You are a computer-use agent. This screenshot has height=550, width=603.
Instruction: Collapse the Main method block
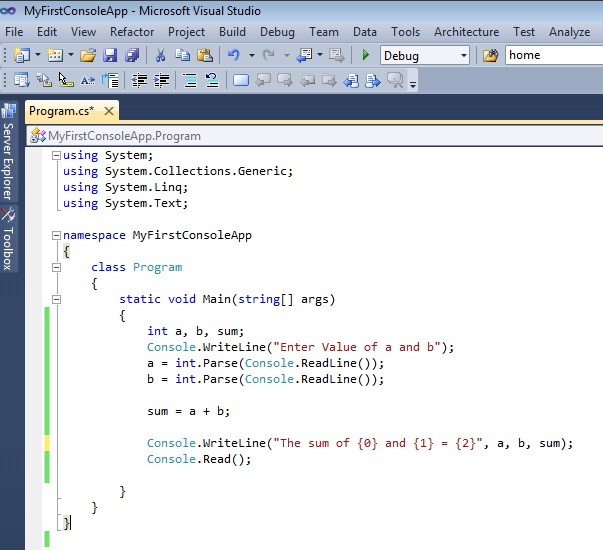(x=56, y=299)
